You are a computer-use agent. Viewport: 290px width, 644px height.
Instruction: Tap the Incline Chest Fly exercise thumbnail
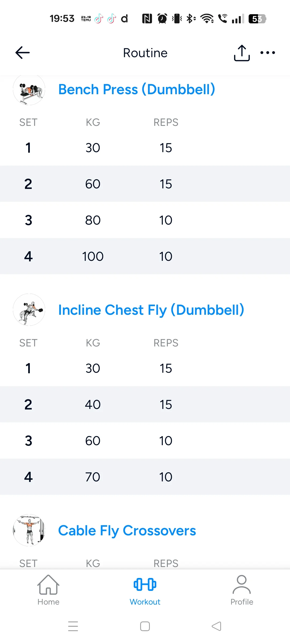[x=29, y=310]
